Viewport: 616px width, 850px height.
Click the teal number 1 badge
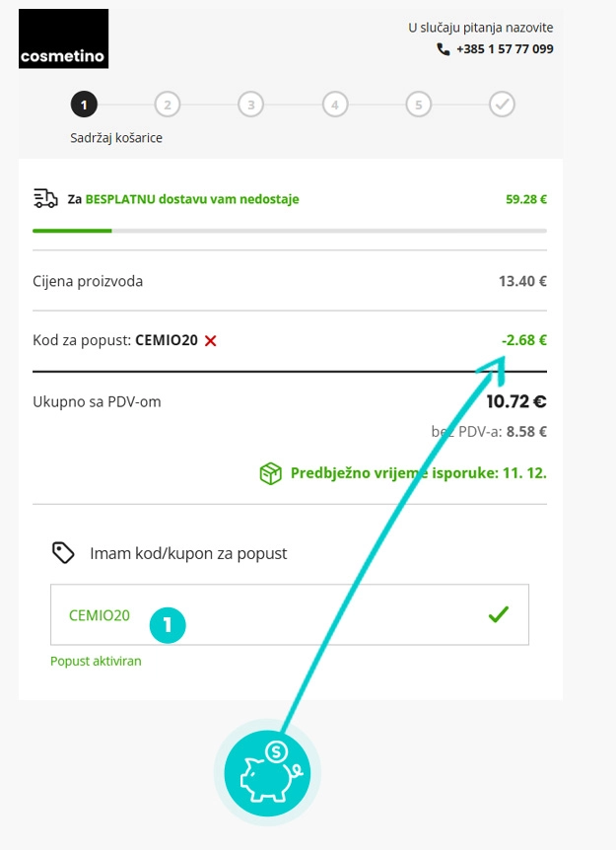[x=168, y=624]
